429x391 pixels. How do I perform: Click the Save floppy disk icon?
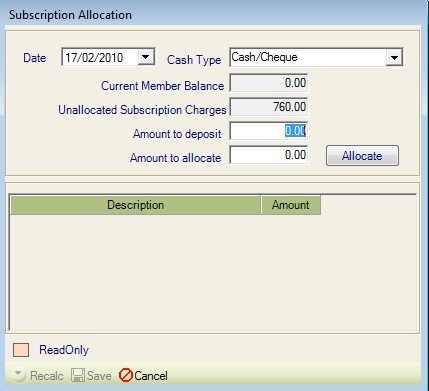[78, 375]
